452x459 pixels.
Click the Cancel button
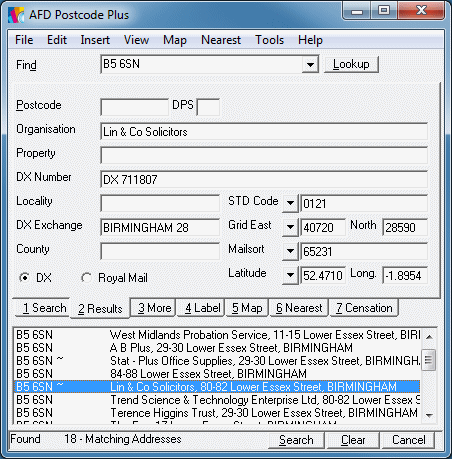(x=409, y=440)
